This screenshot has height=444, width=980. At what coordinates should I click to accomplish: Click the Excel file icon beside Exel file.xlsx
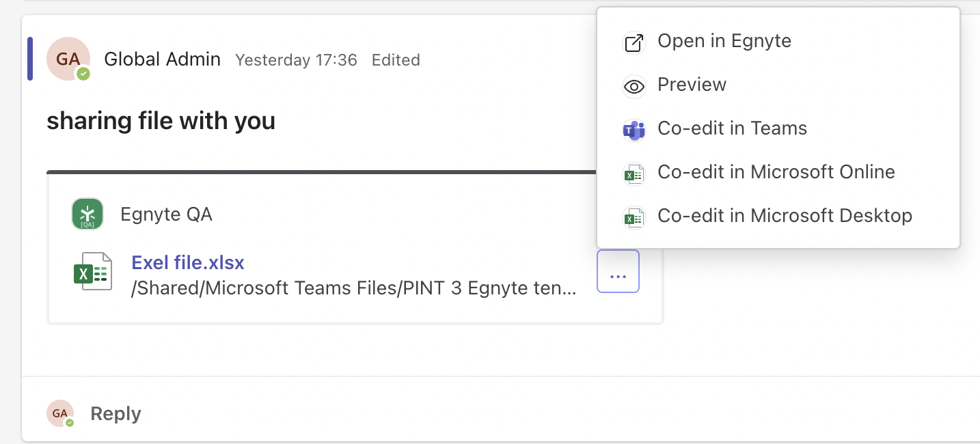click(93, 272)
